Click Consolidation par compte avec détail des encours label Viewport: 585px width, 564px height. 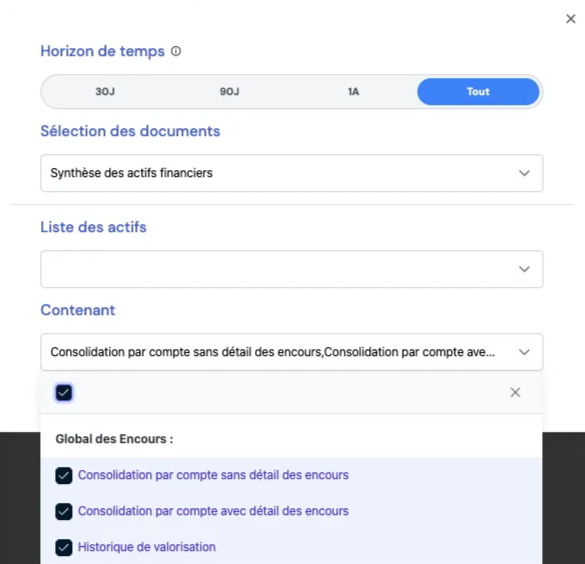(213, 511)
